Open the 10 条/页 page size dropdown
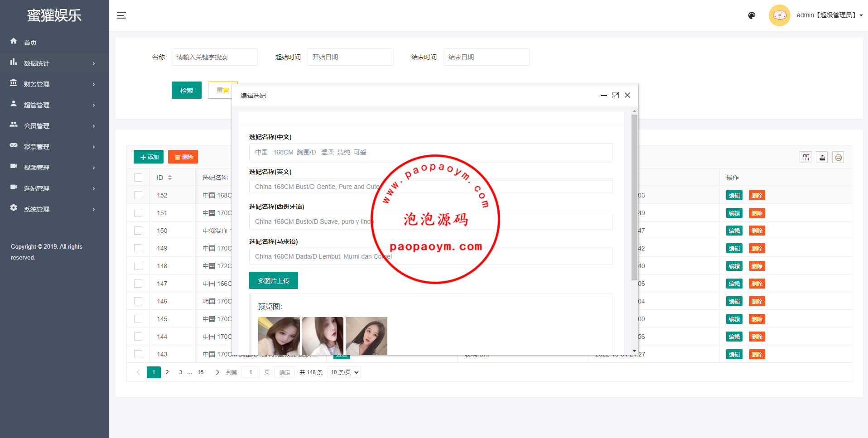868x438 pixels. (x=344, y=372)
